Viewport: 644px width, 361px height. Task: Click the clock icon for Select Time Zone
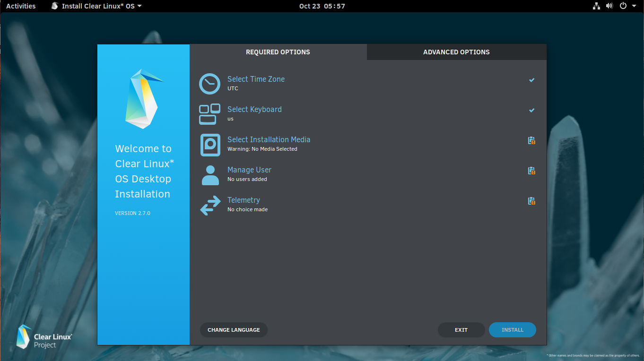pos(209,84)
